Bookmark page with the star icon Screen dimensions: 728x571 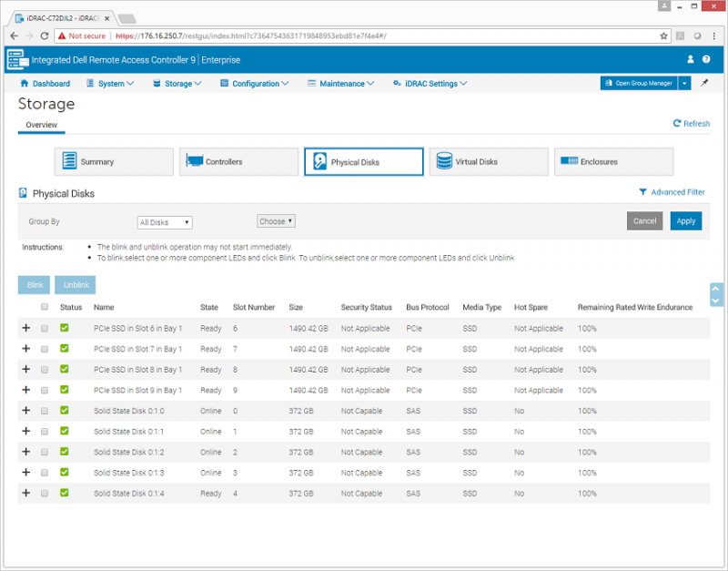(x=663, y=36)
